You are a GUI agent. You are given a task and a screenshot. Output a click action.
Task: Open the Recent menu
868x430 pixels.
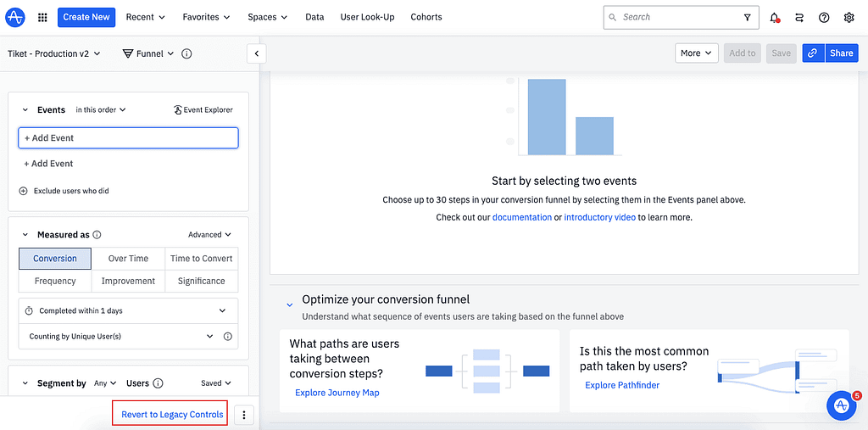click(146, 17)
